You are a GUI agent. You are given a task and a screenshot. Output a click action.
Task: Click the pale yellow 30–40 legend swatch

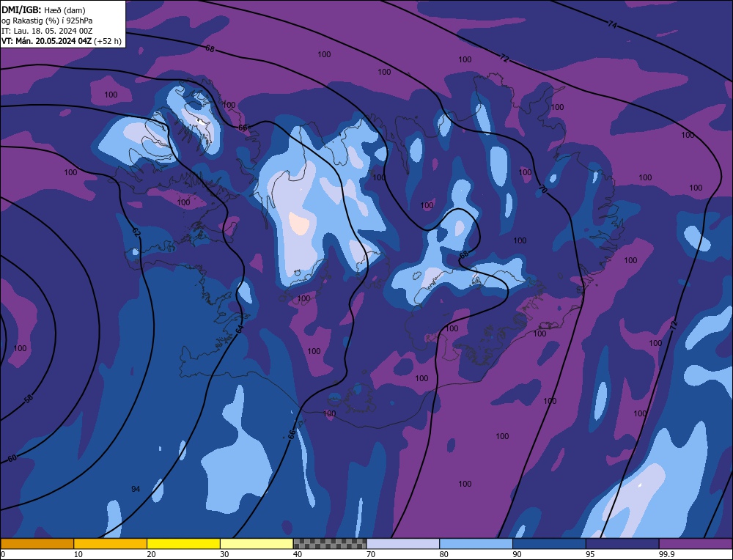coord(257,543)
